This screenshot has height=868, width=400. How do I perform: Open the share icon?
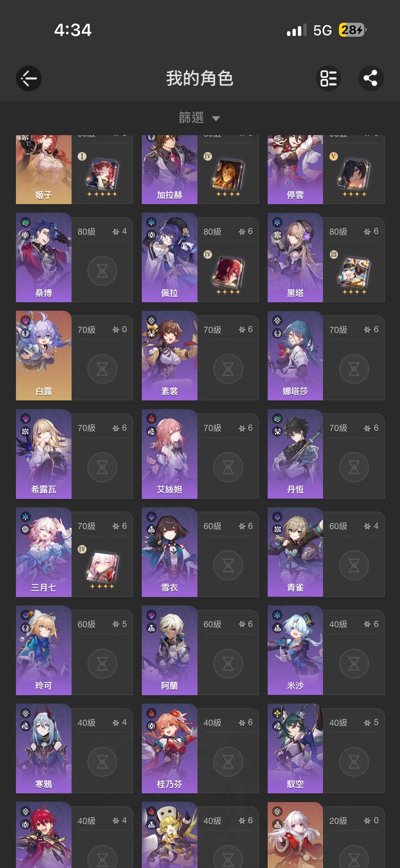[x=370, y=78]
